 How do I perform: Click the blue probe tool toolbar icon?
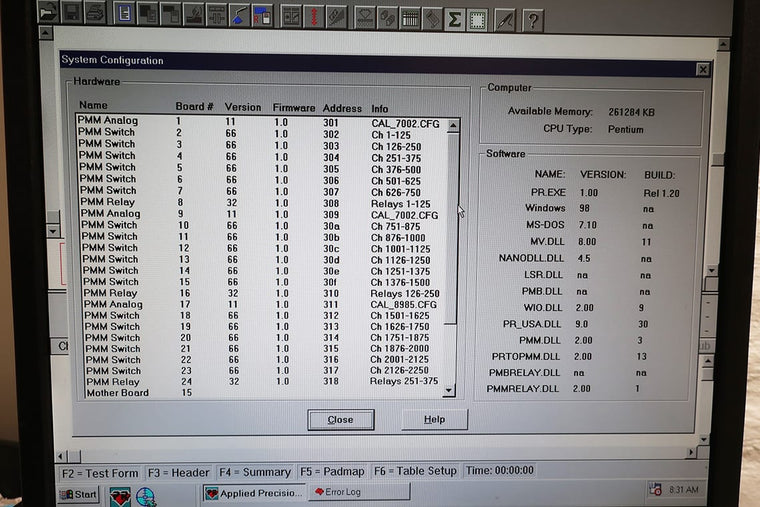[239, 15]
